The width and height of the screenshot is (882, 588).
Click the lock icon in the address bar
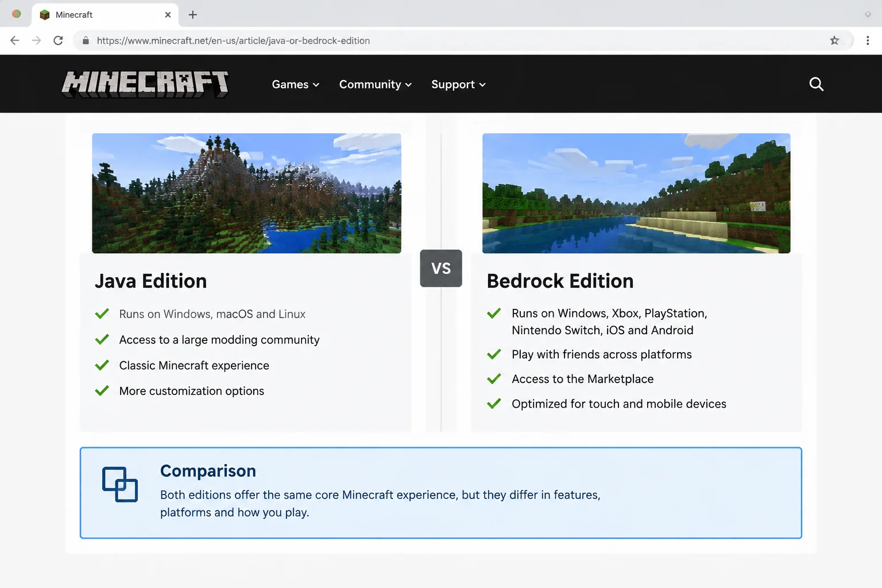86,41
